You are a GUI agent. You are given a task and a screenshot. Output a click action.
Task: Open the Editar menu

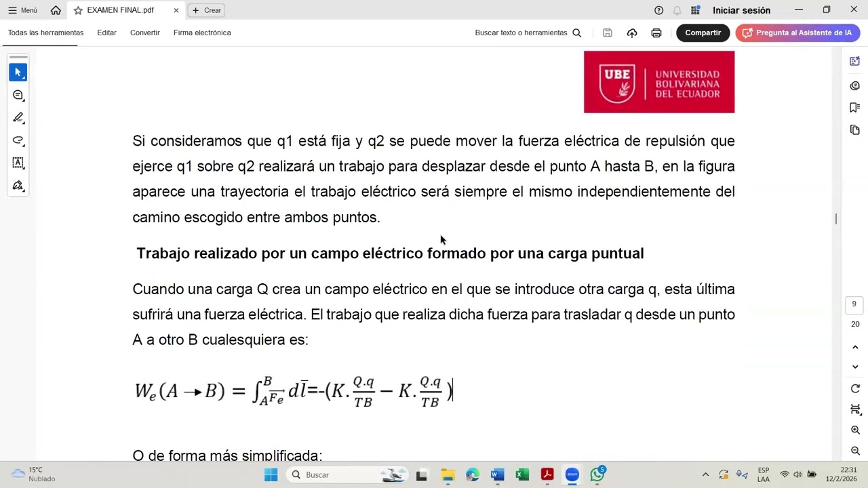click(x=106, y=33)
